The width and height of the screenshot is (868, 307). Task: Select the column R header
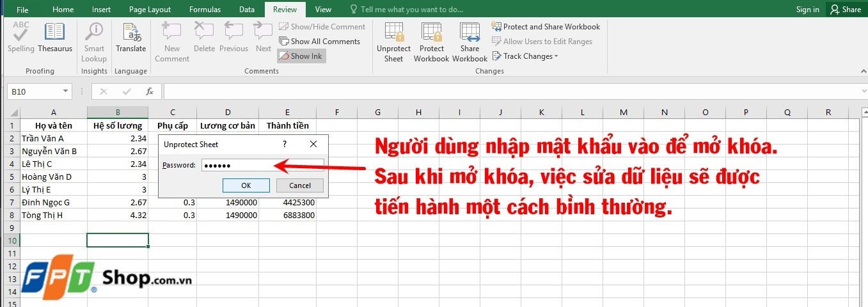(x=828, y=112)
